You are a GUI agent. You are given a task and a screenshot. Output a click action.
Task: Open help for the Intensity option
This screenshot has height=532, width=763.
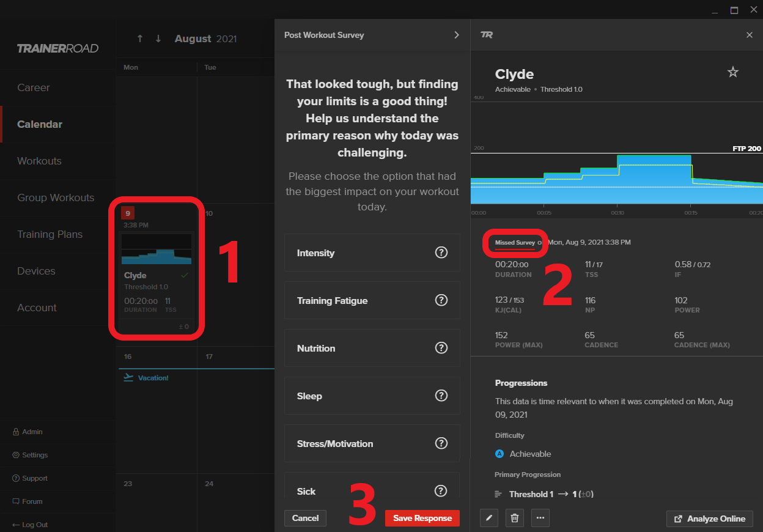pos(441,253)
